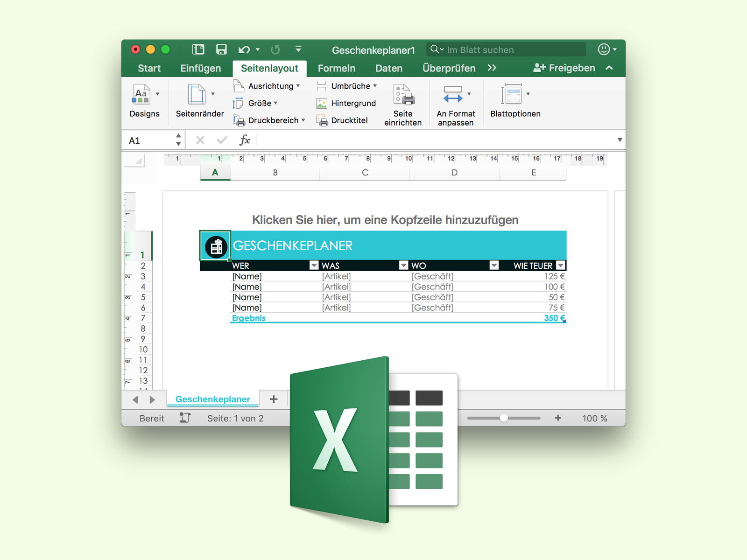747x560 pixels.
Task: Click the Freigeben share button
Action: point(564,68)
